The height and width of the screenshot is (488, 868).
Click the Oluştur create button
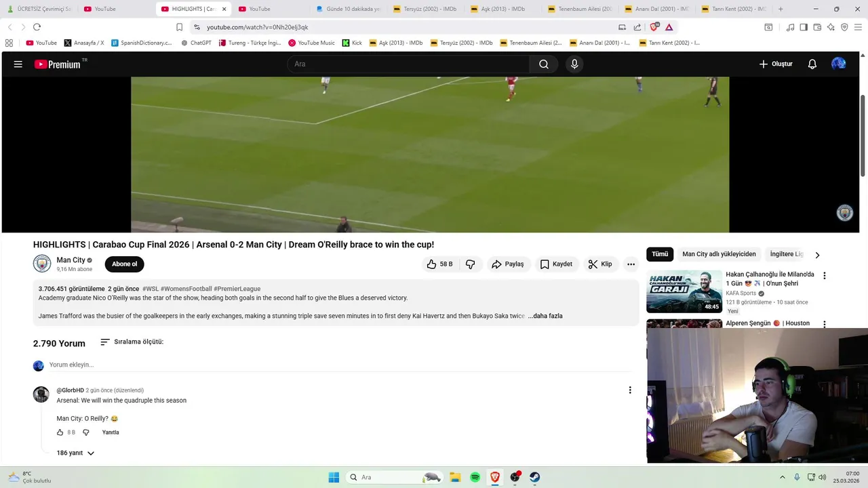(776, 64)
